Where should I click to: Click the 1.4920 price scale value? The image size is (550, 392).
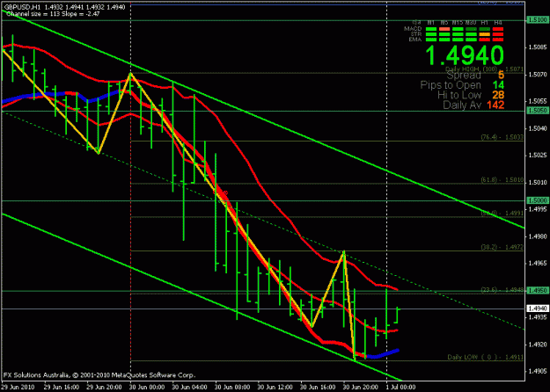pyautogui.click(x=538, y=345)
